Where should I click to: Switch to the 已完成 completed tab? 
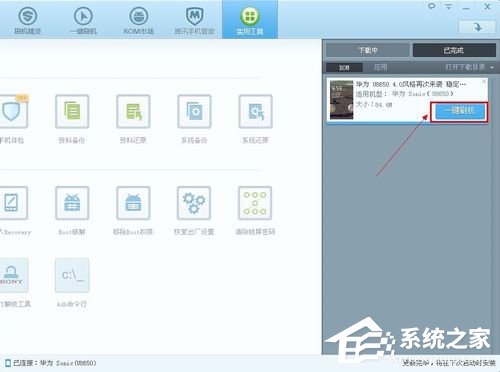point(454,50)
